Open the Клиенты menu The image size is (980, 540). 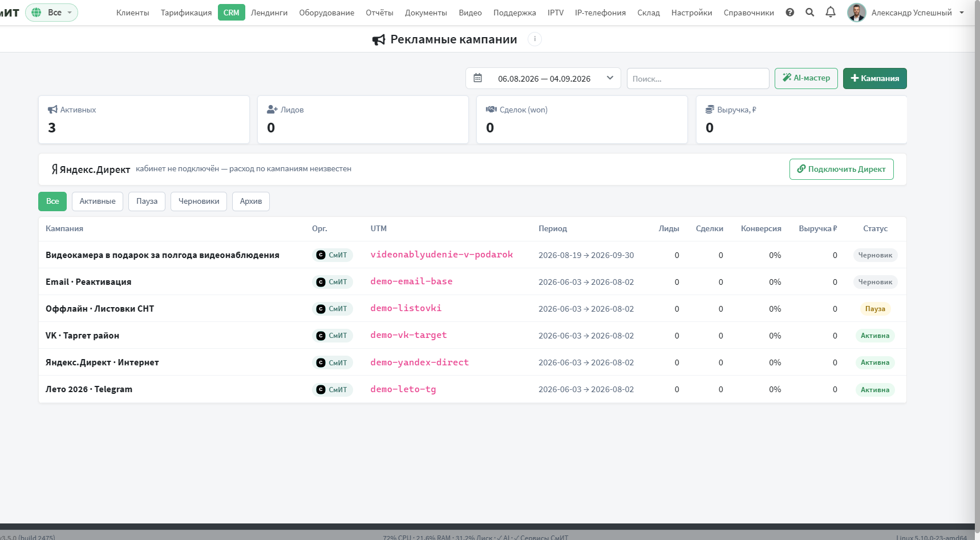(x=132, y=13)
